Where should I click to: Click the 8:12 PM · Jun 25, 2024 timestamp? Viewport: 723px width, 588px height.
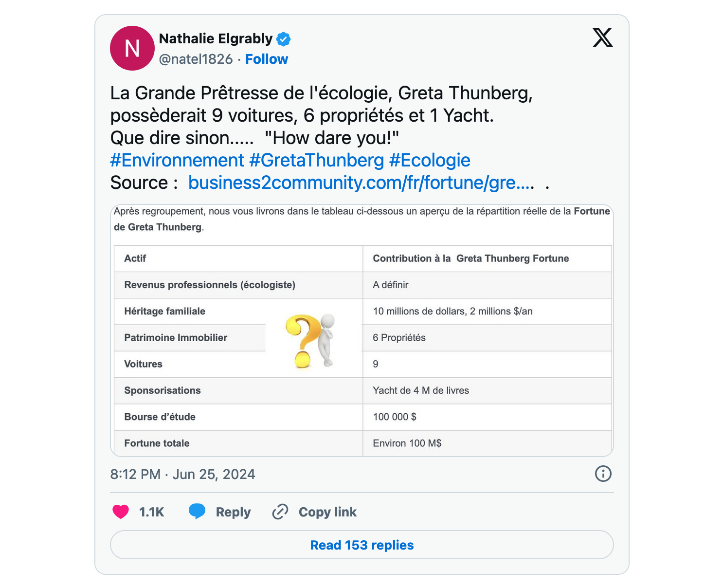(x=182, y=474)
